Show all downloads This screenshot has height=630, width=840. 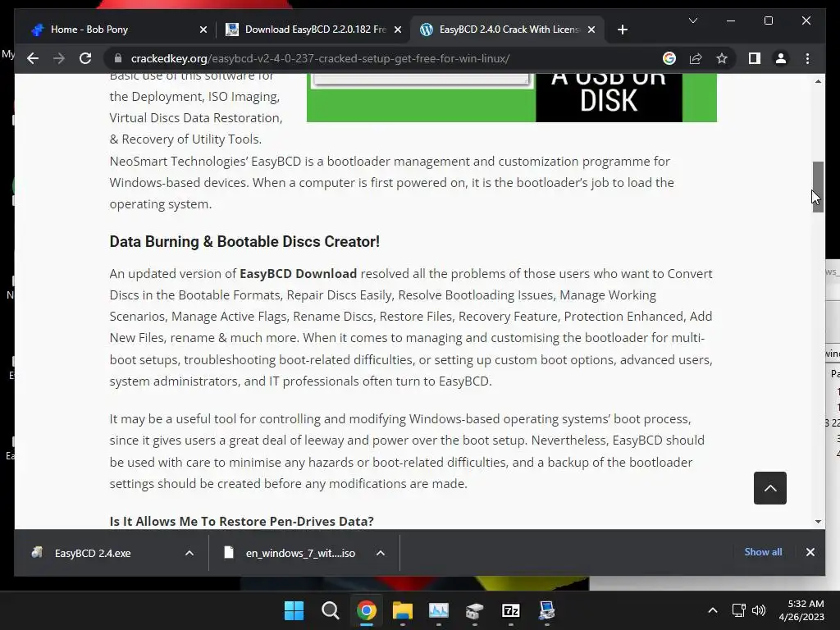763,552
